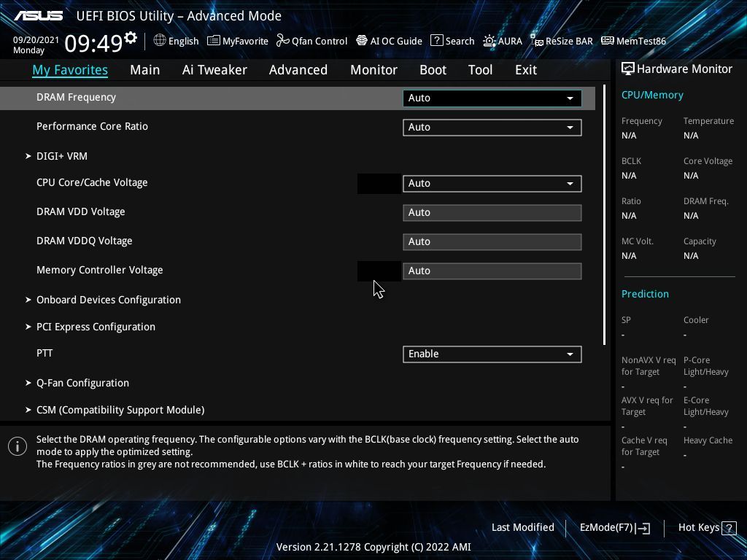The width and height of the screenshot is (747, 560).
Task: Open DRAM Frequency dropdown
Action: point(492,98)
